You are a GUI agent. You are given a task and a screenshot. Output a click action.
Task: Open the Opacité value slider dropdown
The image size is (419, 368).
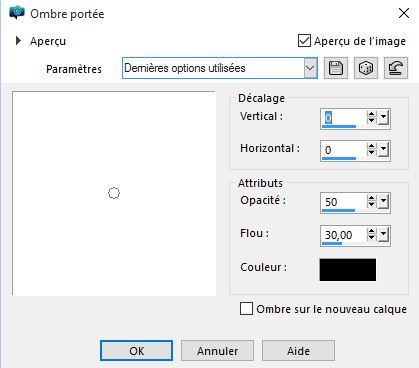pos(383,201)
